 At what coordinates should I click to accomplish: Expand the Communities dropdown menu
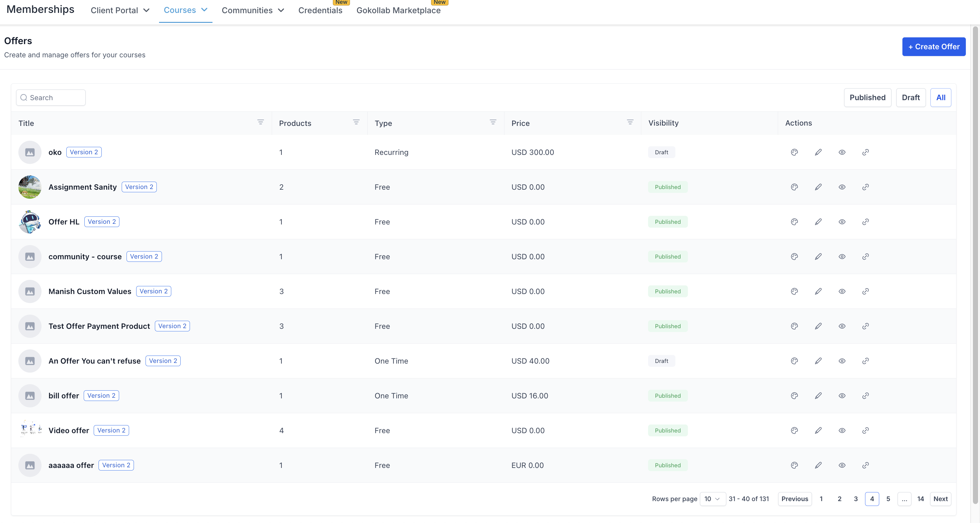pyautogui.click(x=253, y=10)
